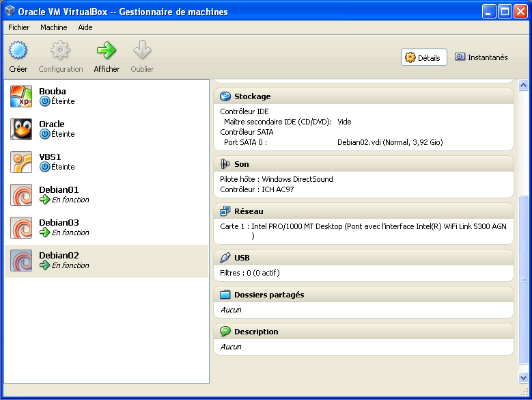Click the Oublier down-arrow icon

coord(142,50)
